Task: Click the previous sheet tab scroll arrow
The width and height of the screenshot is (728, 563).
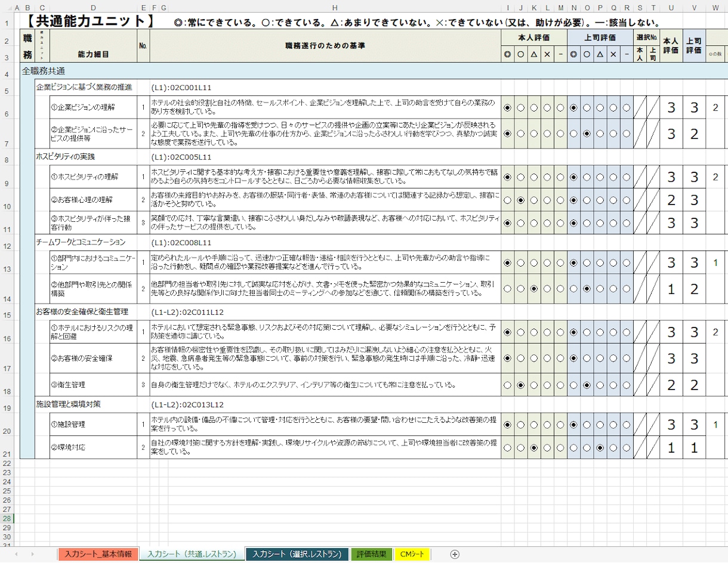Action: (16, 554)
